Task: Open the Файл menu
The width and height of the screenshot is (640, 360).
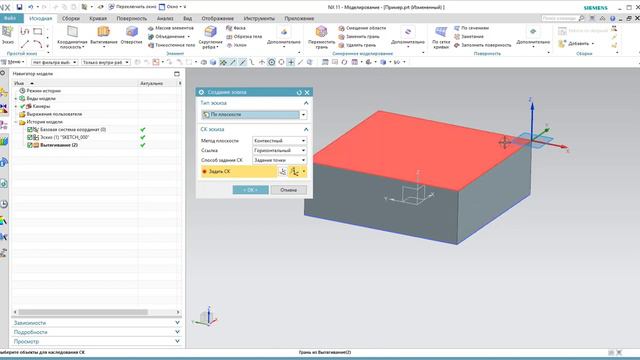Action: click(11, 18)
